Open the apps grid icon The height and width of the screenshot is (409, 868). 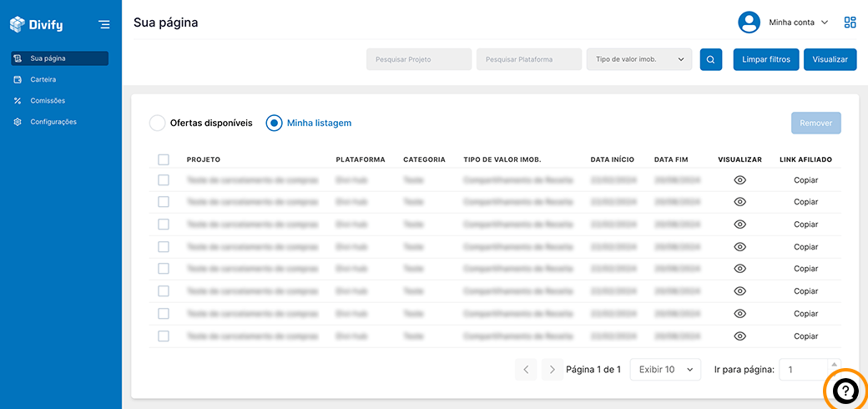(x=850, y=23)
